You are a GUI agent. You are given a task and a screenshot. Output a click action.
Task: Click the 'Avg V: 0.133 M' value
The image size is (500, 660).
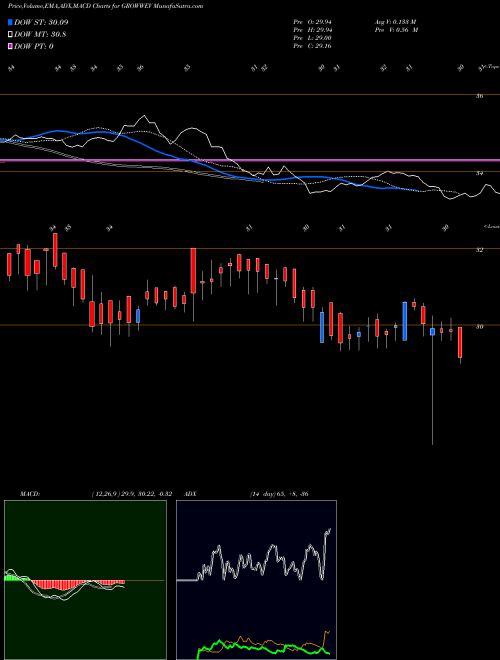coord(395,22)
